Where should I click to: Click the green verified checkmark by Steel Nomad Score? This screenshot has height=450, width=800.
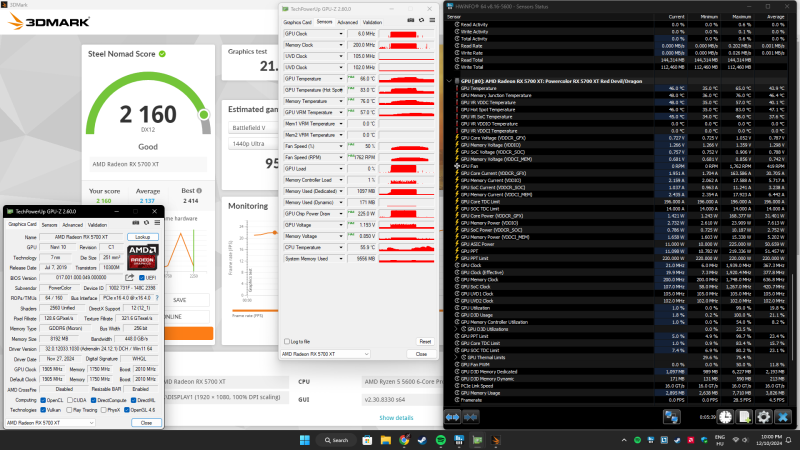(x=162, y=54)
